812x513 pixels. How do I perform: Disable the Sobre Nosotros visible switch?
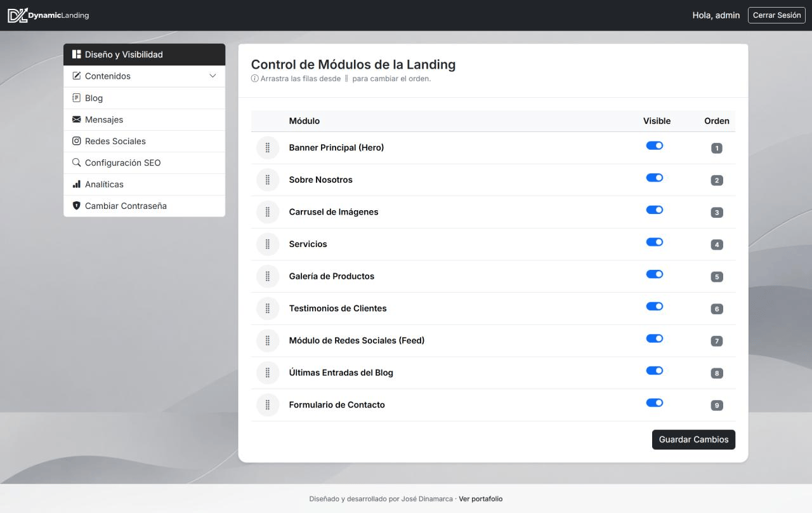[655, 178]
